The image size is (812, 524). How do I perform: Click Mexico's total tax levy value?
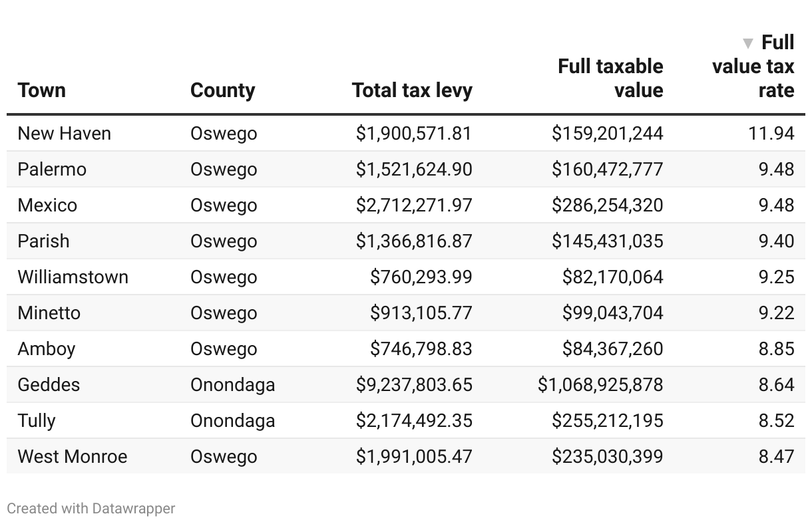414,205
